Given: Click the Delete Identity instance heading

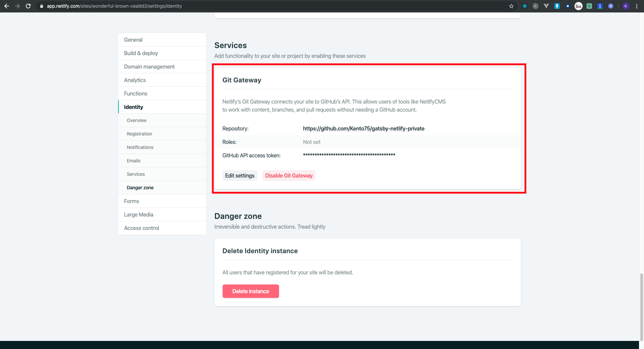Looking at the screenshot, I should (x=260, y=251).
